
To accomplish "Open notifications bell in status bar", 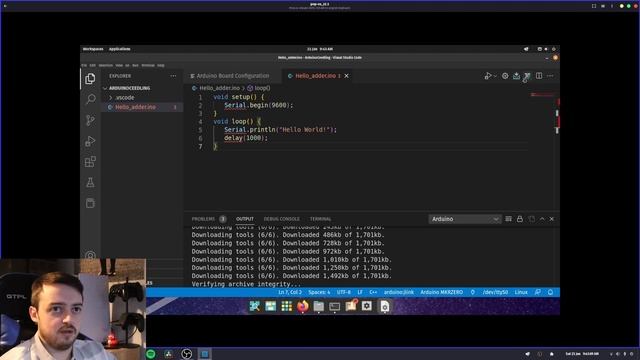I will (551, 292).
